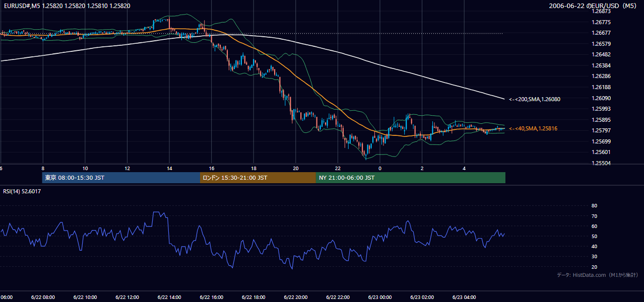Click price axis label 1.26188
644x302 pixels.
tap(602, 87)
